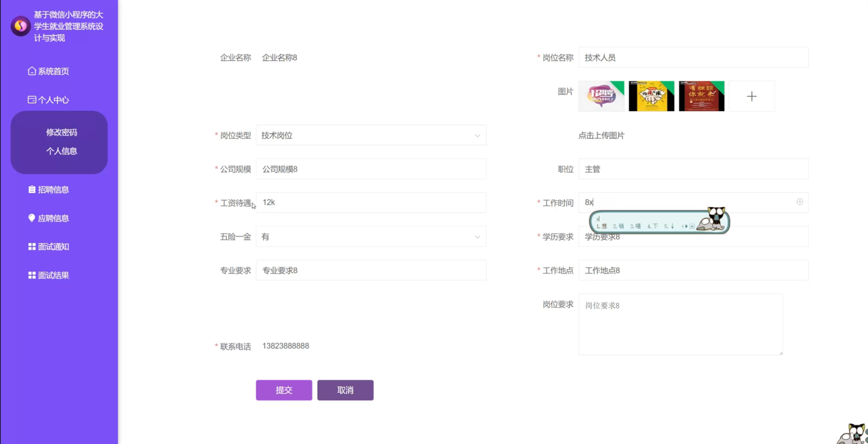Click the grid icon beside 面试通知

32,246
